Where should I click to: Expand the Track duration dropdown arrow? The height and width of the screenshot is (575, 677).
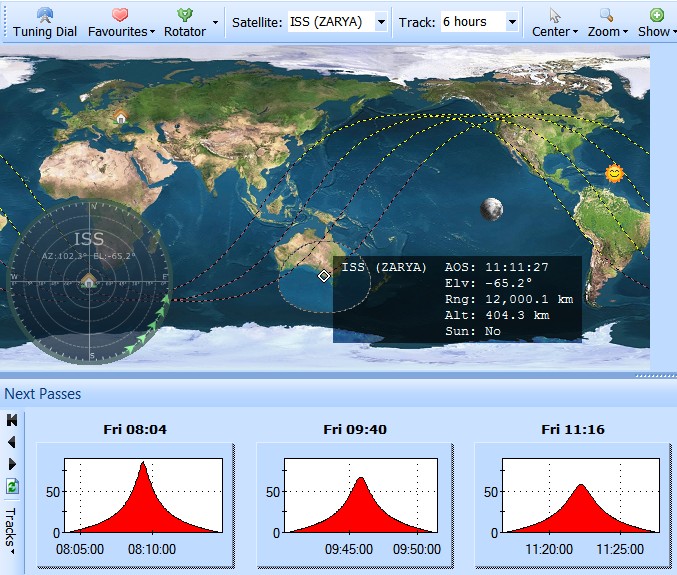tap(512, 22)
